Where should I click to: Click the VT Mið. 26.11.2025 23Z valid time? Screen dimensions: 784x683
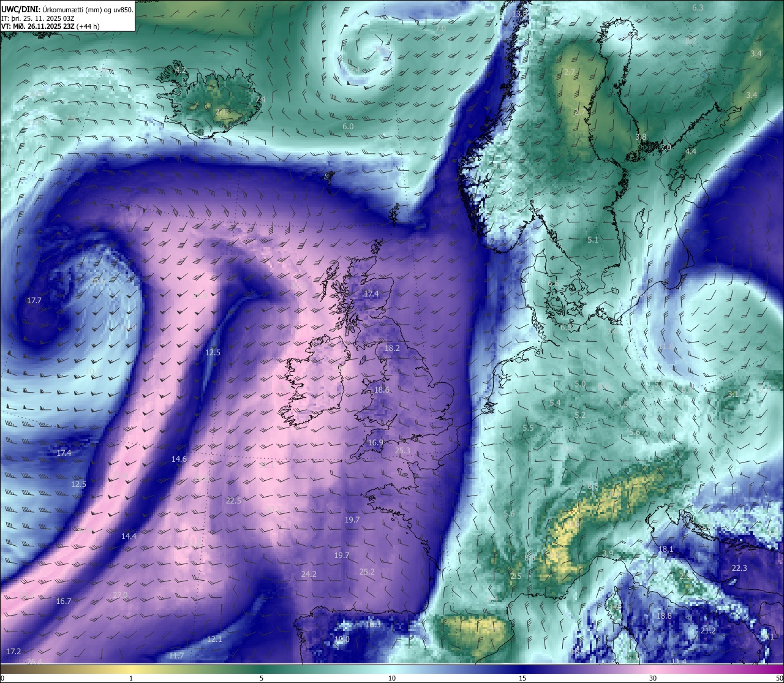[50, 26]
